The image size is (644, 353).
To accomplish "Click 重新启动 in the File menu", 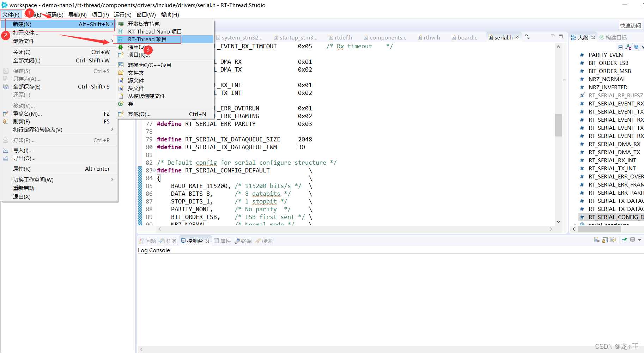I will [59, 188].
